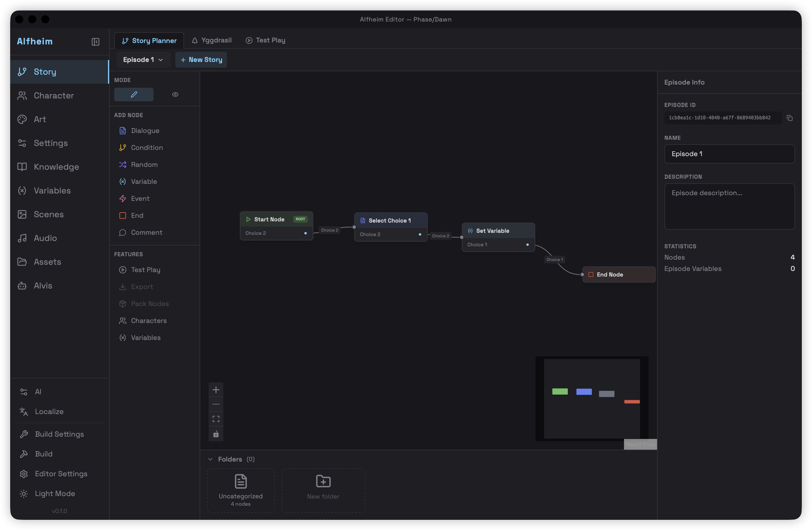
Task: Switch to preview mode eye toggle
Action: [x=175, y=94]
